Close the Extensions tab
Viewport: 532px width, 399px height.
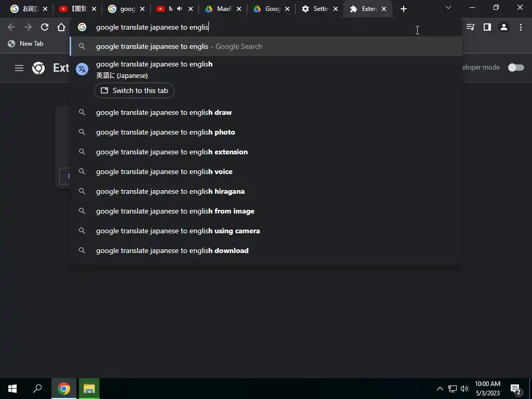384,9
